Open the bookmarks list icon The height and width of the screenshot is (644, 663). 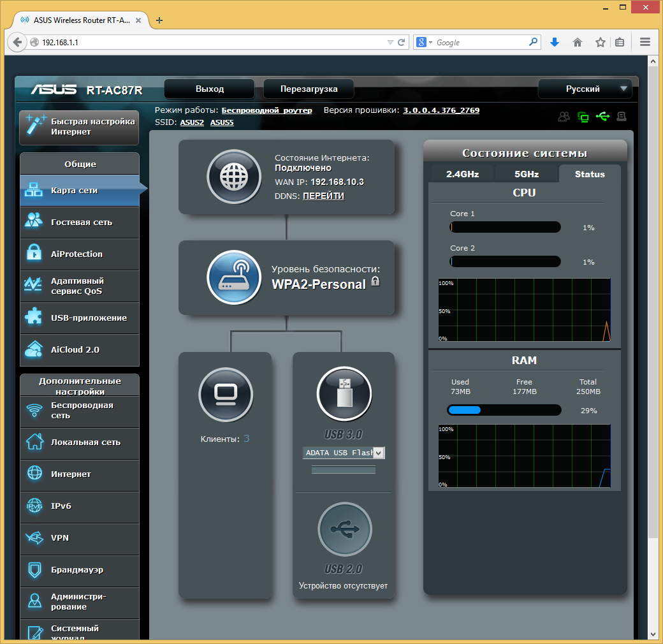620,42
